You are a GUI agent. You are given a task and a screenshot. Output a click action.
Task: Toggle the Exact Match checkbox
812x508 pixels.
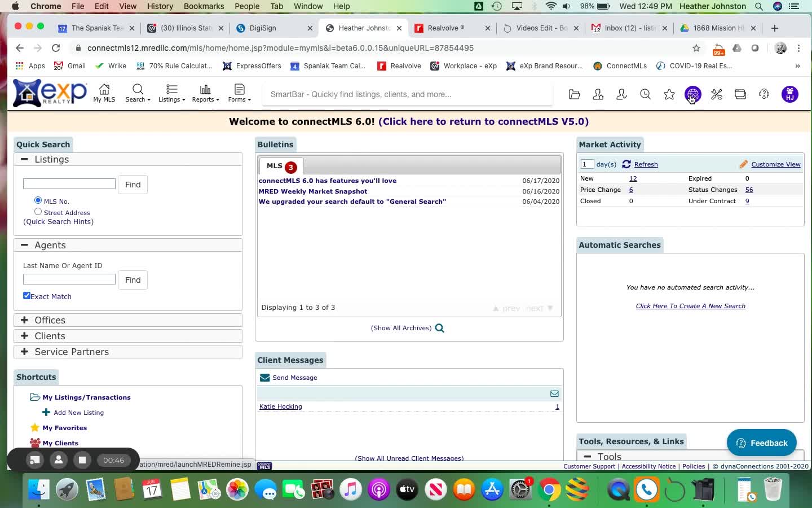27,295
